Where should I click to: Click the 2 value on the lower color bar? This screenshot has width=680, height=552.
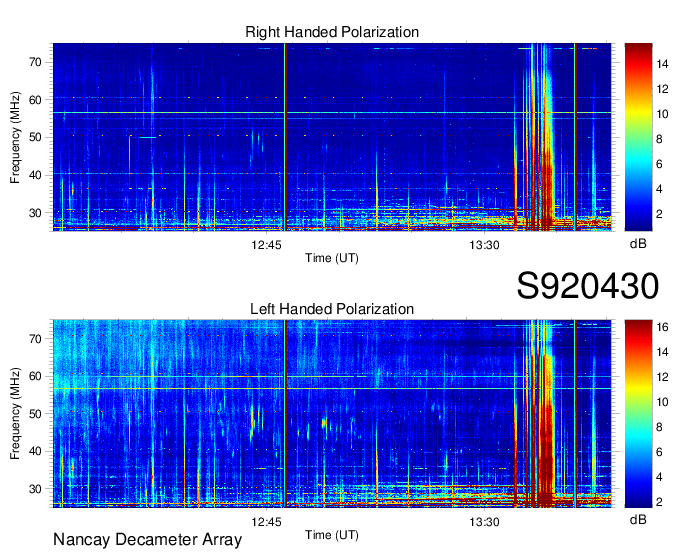click(659, 502)
